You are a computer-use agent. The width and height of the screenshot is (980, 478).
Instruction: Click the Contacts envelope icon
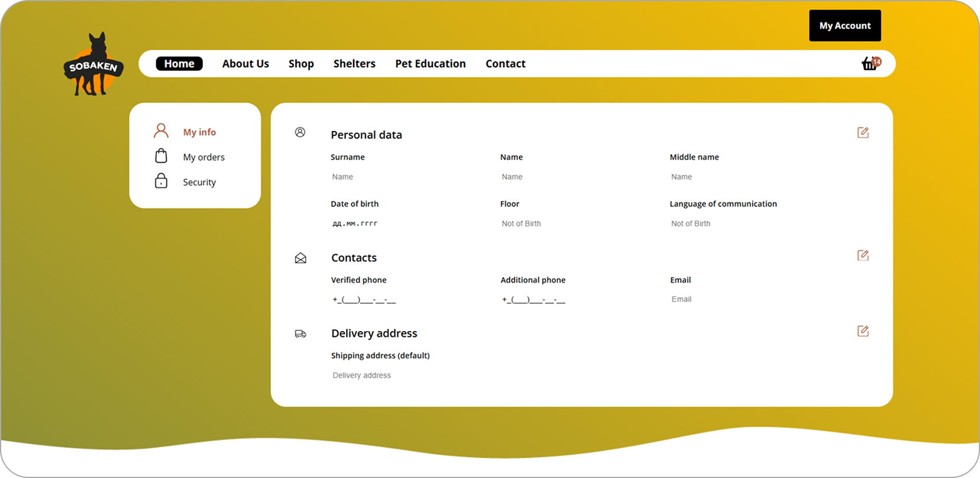[300, 258]
